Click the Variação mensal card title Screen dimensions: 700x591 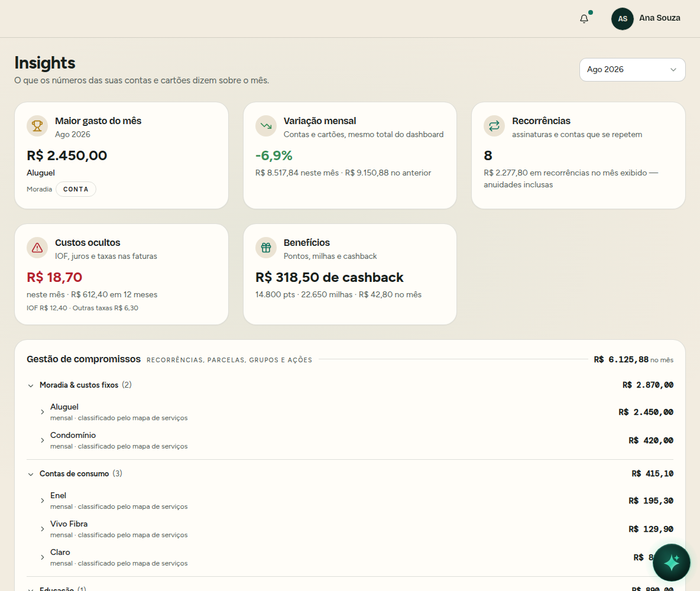pos(320,121)
